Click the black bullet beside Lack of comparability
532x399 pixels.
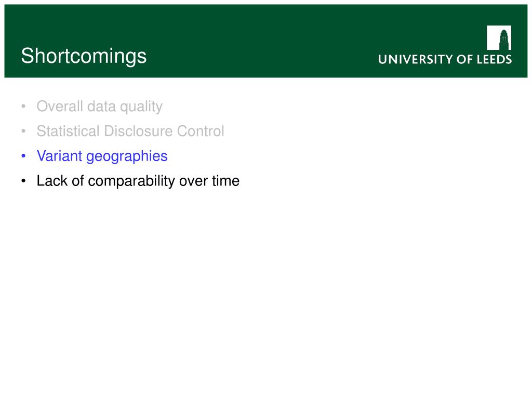23,181
